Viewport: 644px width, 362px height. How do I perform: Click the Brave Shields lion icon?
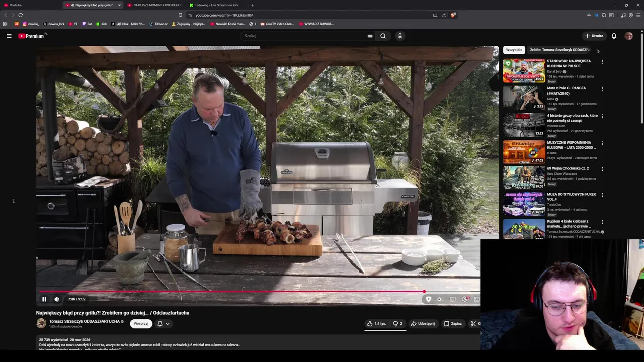tap(453, 15)
